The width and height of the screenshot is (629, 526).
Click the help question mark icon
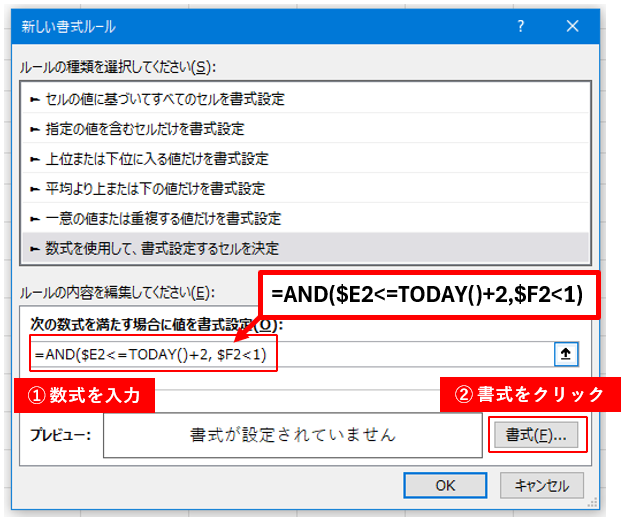(x=521, y=26)
